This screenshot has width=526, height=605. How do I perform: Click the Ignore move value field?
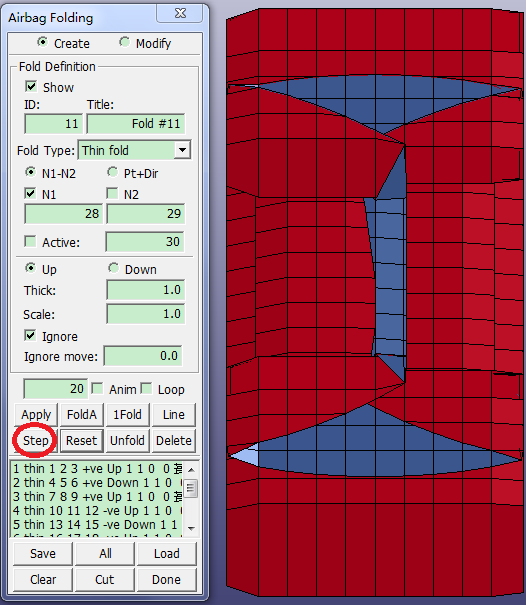(x=143, y=356)
